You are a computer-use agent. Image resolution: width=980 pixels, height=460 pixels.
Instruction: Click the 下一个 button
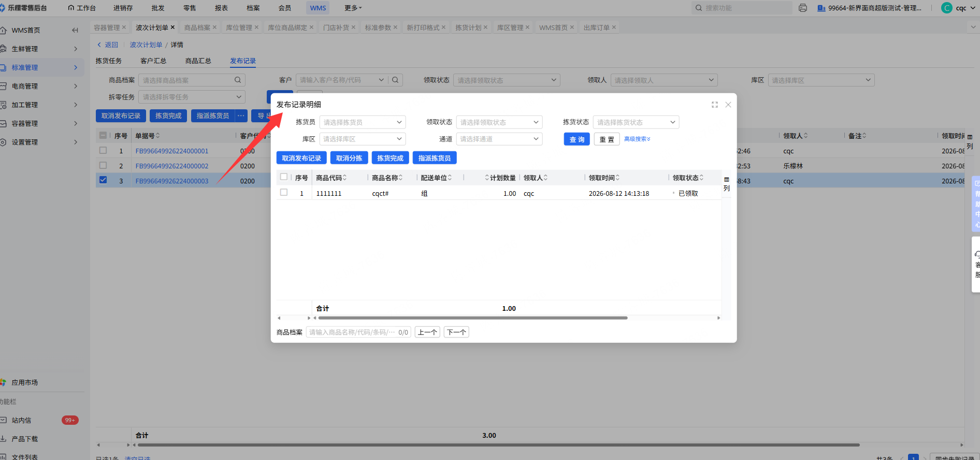pos(456,332)
